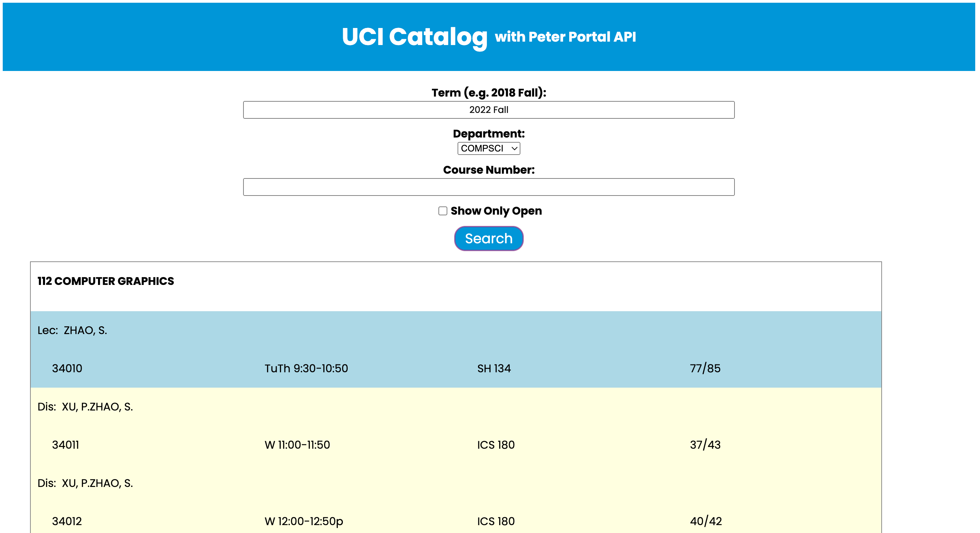Click the 40/42 enrollment count
The width and height of the screenshot is (980, 533).
click(706, 521)
